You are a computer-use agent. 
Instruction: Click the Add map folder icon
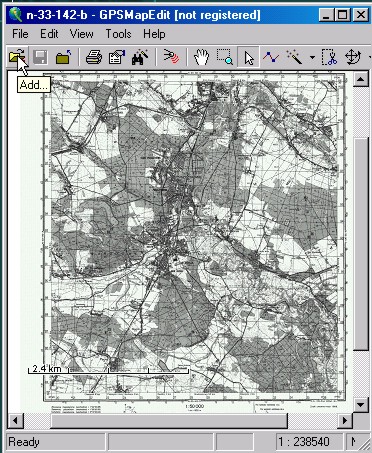pos(17,57)
